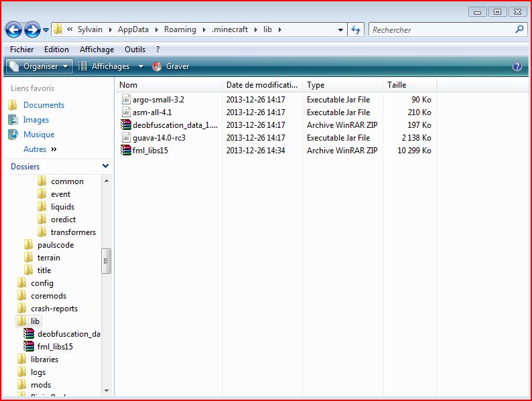This screenshot has width=532, height=401.
Task: Click the 10 299 Ko size cell
Action: (414, 151)
